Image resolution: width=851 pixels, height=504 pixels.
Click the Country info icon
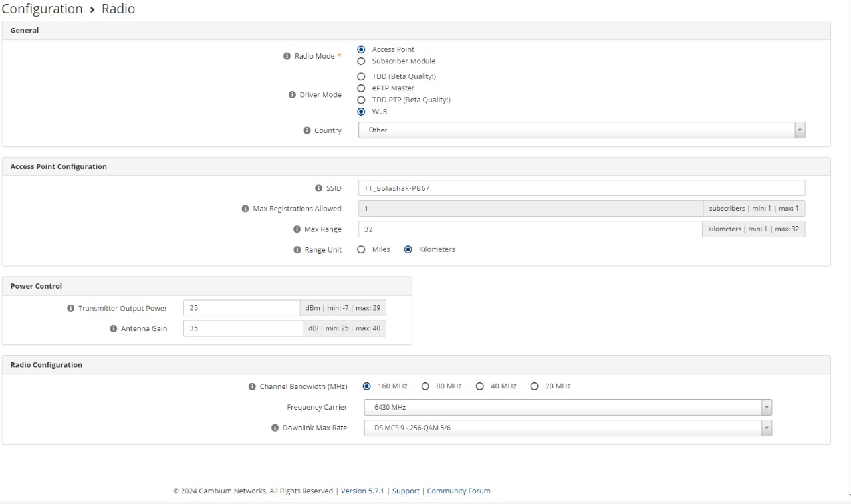click(306, 130)
